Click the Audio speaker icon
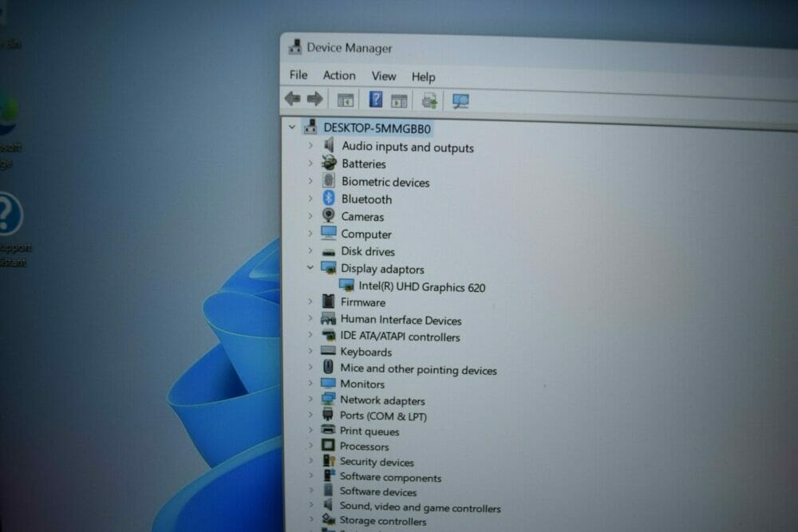This screenshot has width=798, height=532. [329, 145]
